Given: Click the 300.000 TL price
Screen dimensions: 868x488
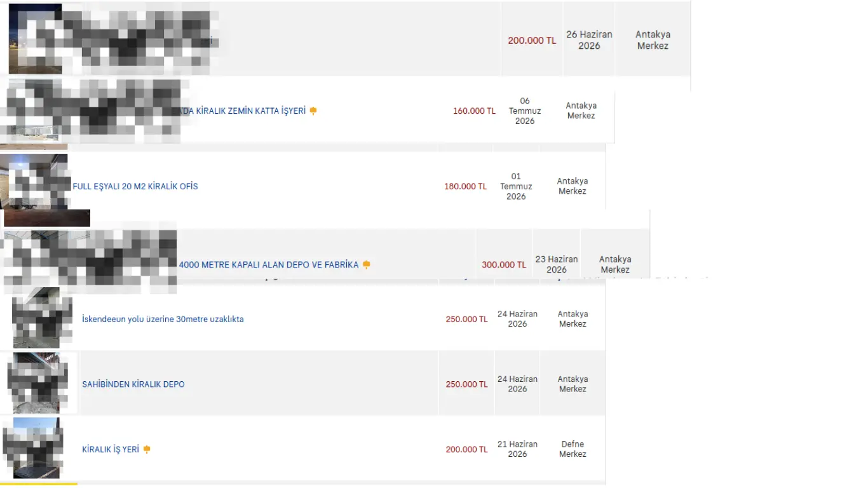Looking at the screenshot, I should point(504,265).
